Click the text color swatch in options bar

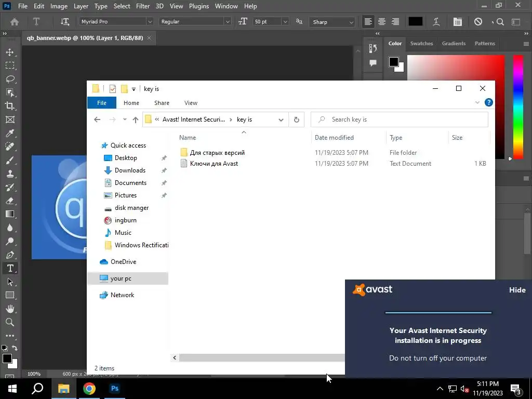(x=415, y=22)
